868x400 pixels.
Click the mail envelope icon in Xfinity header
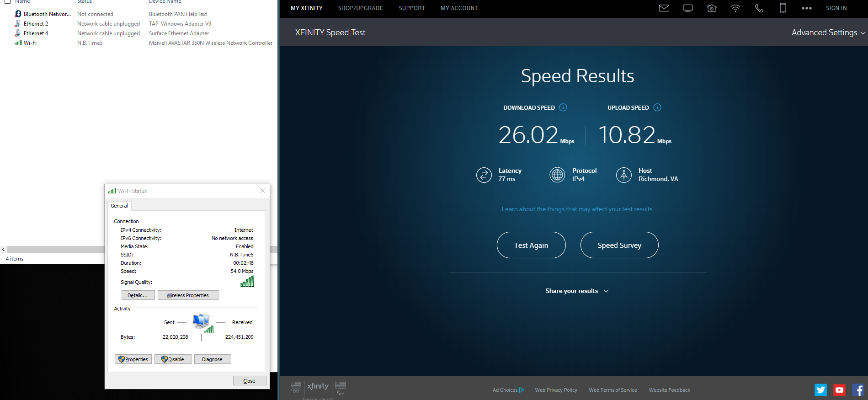tap(664, 8)
